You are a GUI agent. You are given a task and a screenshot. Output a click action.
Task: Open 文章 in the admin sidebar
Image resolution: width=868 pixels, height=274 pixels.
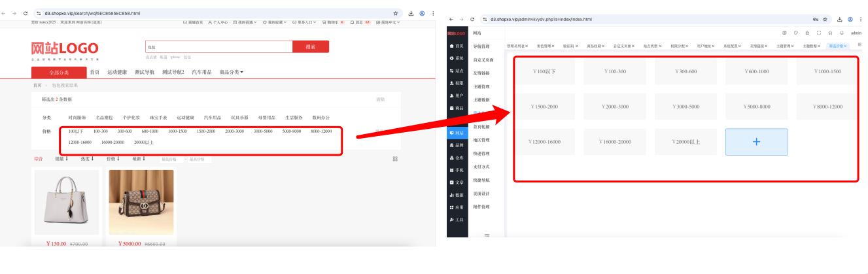coord(457,182)
